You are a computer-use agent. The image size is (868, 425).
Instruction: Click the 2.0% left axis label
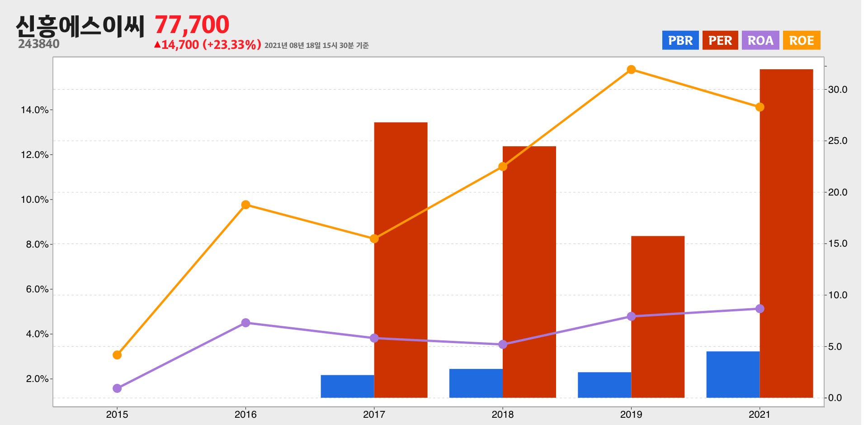(x=37, y=379)
